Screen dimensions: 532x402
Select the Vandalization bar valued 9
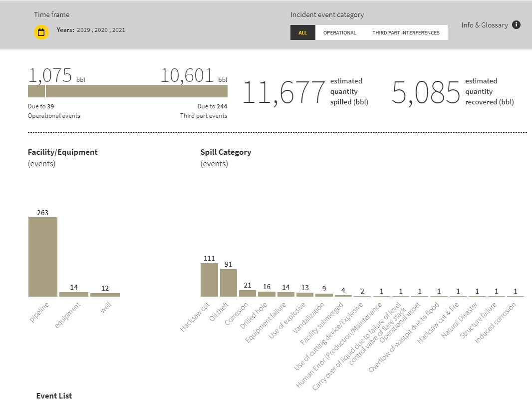[324, 295]
